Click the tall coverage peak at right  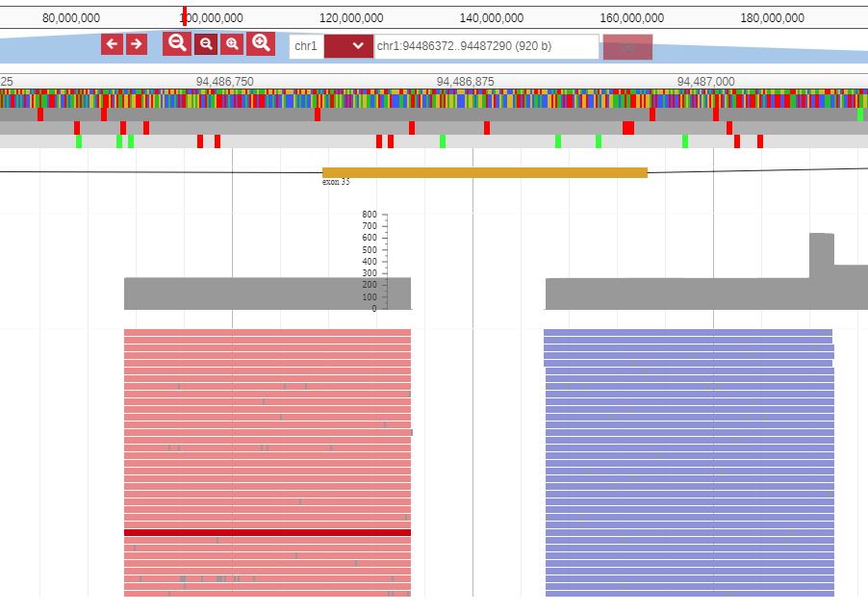pyautogui.click(x=821, y=250)
